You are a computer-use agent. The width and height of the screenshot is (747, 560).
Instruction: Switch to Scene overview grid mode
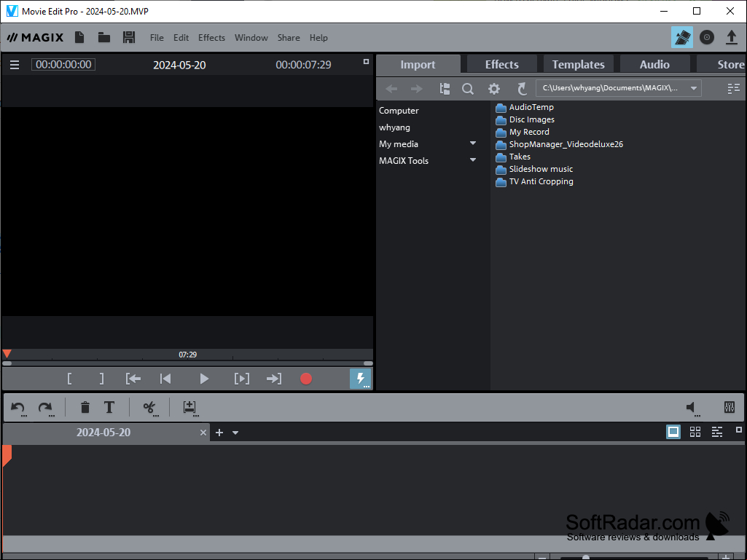pos(695,432)
